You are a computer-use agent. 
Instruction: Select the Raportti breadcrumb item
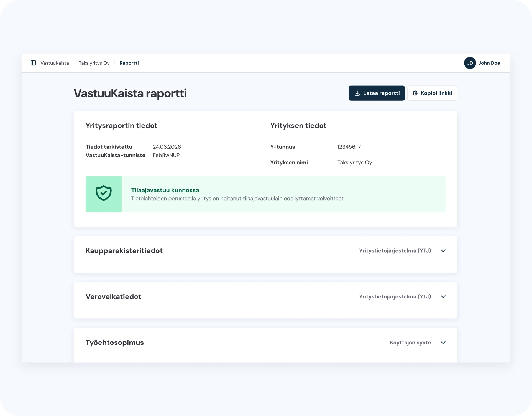(129, 63)
